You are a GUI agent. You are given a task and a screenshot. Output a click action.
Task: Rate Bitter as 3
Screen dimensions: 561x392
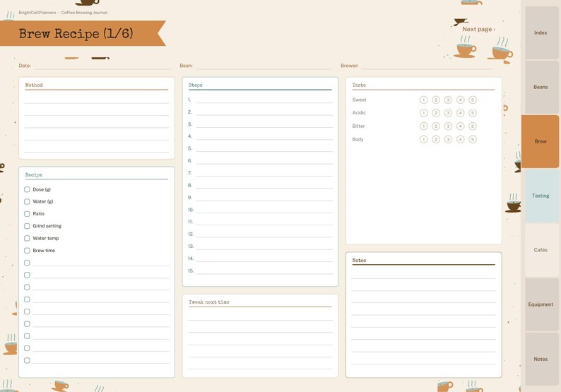coord(448,126)
